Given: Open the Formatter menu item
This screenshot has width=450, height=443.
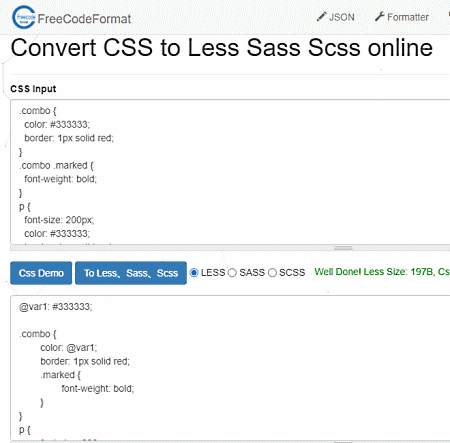Looking at the screenshot, I should point(402,17).
